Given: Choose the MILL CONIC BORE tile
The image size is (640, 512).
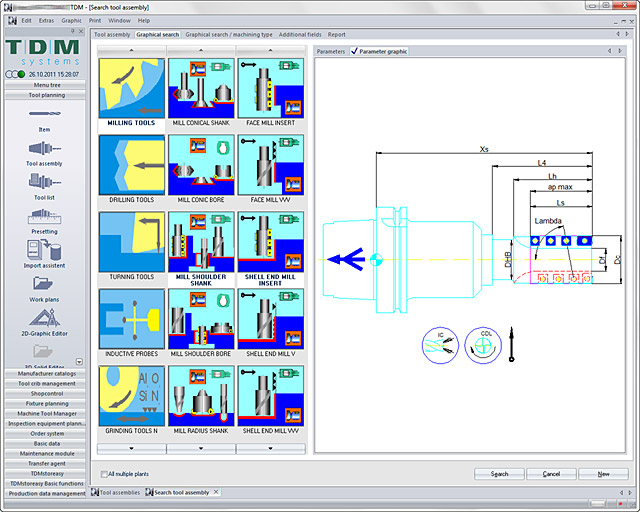Looking at the screenshot, I should coord(201,165).
